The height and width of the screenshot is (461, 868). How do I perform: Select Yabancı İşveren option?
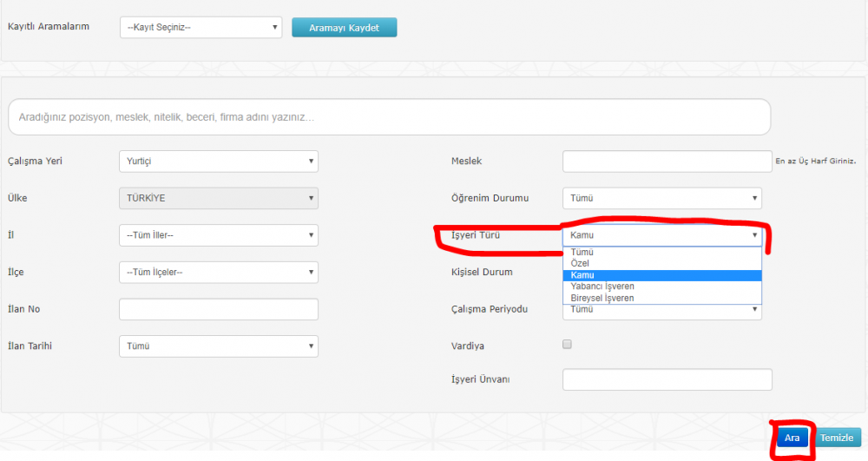602,286
